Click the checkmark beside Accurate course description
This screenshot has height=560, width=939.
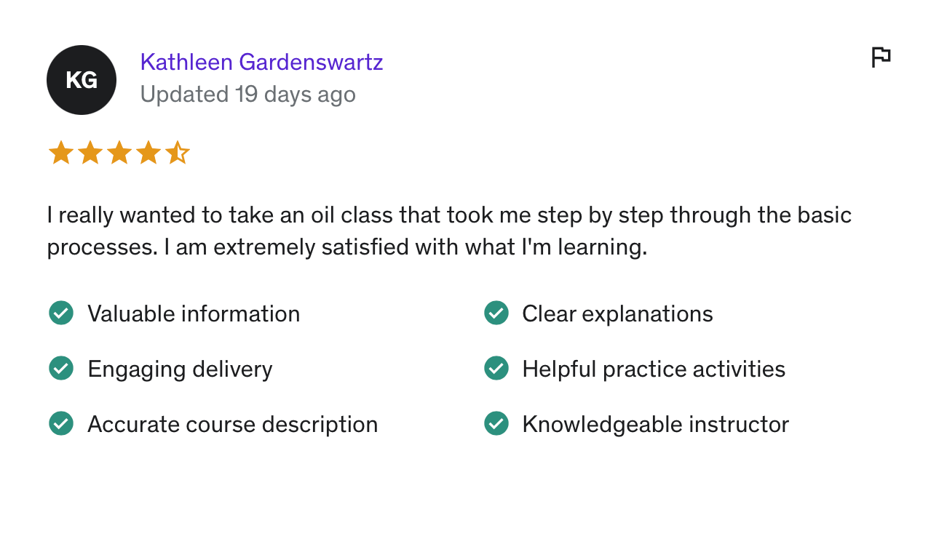[x=61, y=424]
